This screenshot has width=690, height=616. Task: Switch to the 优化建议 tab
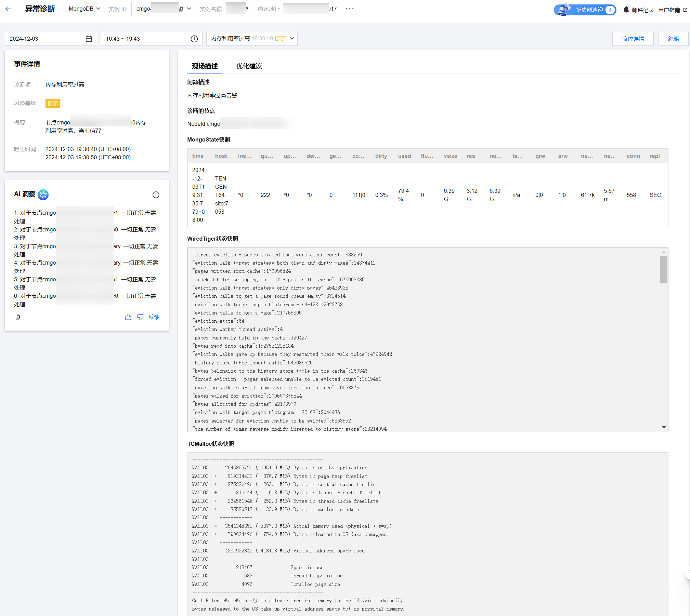[249, 66]
